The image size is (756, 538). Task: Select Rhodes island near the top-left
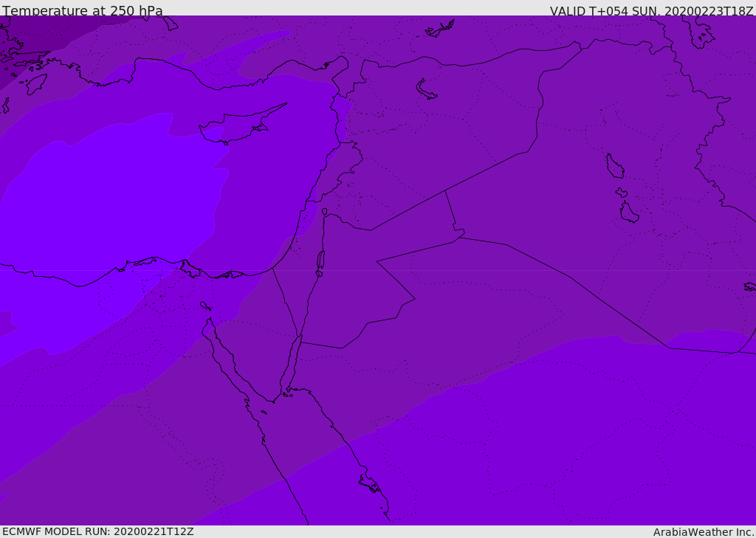[35, 83]
